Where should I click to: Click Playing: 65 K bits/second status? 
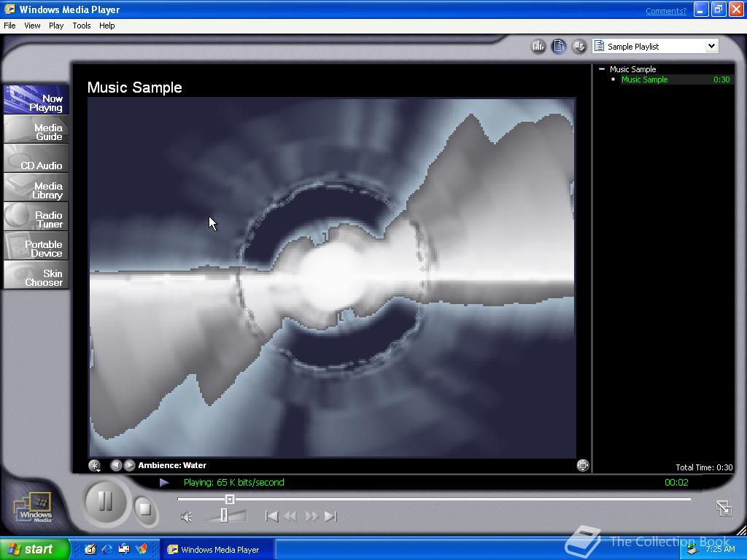pos(234,483)
